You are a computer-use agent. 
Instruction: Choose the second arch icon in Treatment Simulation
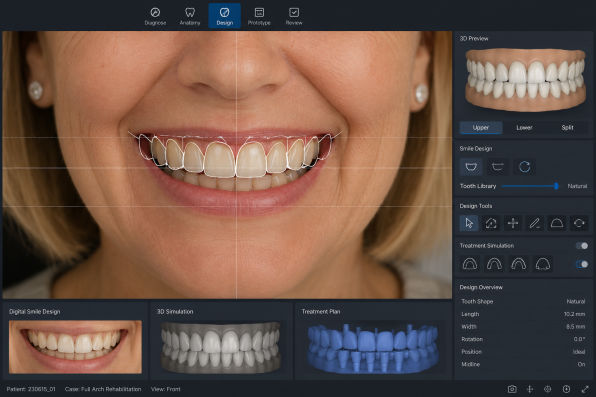click(x=494, y=264)
